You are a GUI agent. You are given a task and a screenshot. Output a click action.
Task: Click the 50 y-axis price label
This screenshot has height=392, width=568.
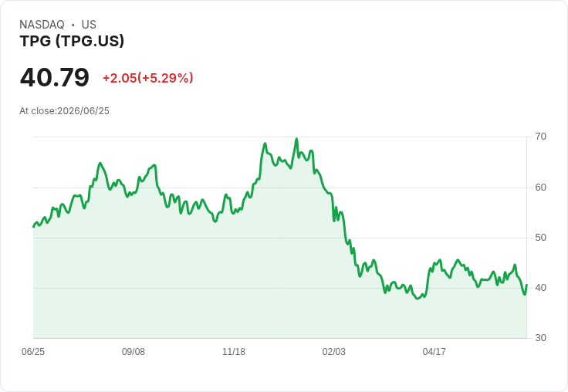540,238
